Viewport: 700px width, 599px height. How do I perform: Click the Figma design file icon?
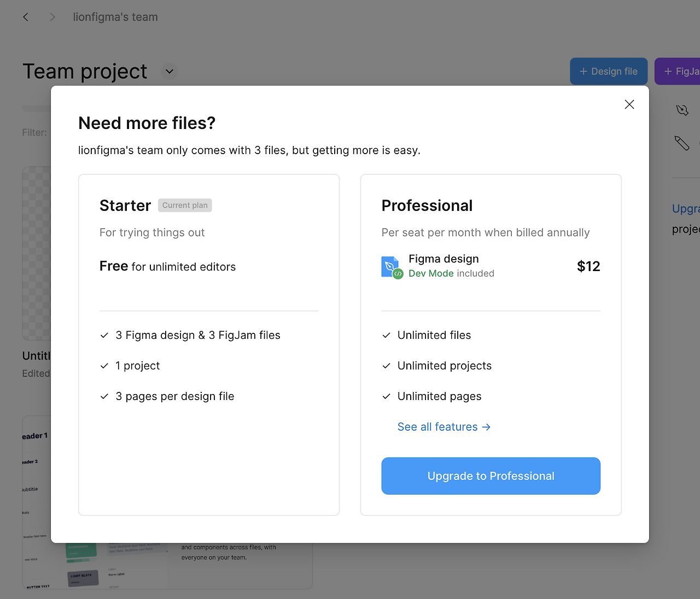(x=392, y=267)
